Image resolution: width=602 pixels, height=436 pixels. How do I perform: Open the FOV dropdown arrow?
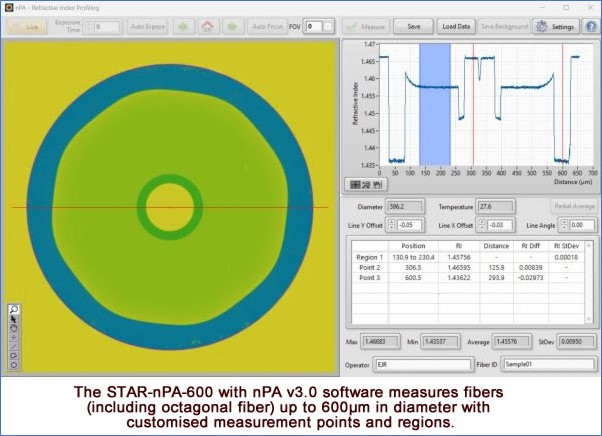tap(328, 26)
